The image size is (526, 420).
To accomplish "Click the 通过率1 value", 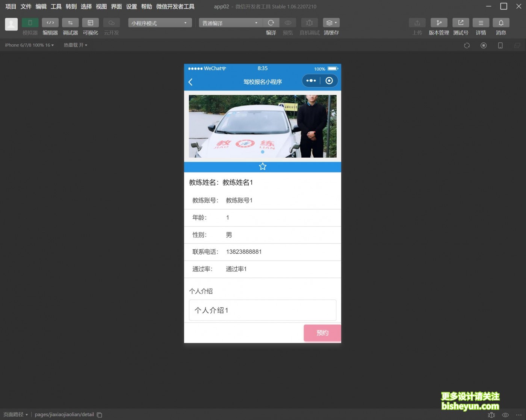I will [x=236, y=269].
